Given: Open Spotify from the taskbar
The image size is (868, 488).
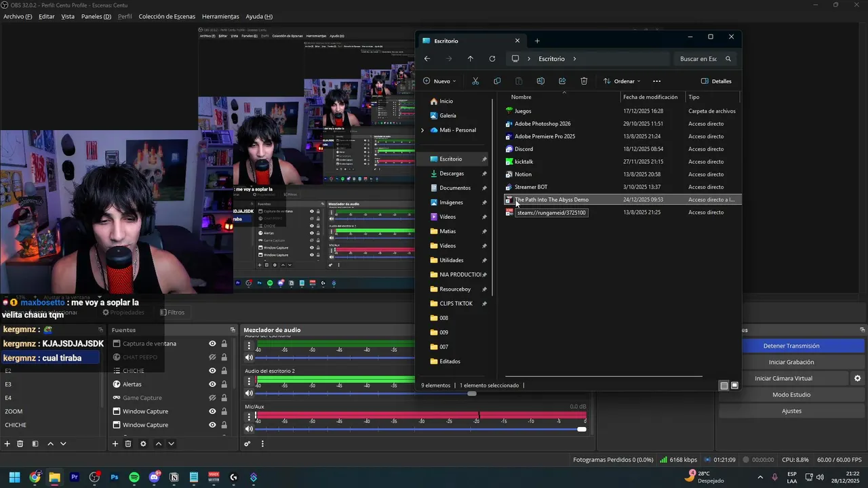Looking at the screenshot, I should pos(134,477).
